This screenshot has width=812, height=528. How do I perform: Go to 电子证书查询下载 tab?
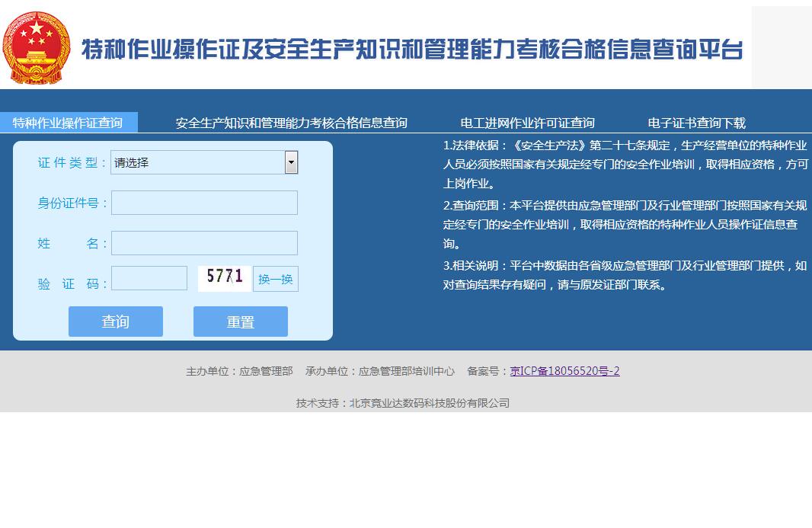click(x=696, y=123)
